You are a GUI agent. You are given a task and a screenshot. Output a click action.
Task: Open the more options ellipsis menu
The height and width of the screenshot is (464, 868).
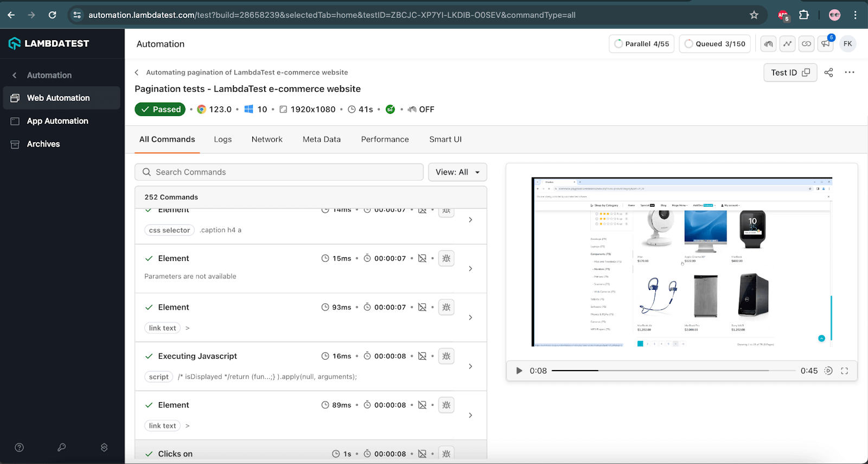pyautogui.click(x=850, y=72)
